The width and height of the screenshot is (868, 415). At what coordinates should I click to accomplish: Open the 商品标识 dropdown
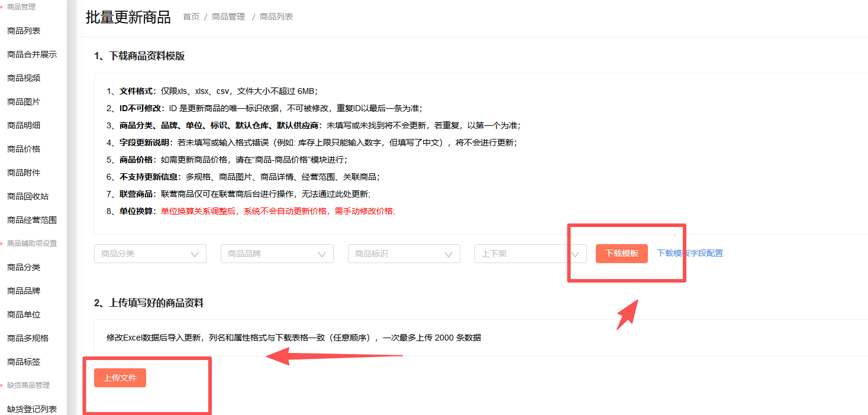point(404,254)
